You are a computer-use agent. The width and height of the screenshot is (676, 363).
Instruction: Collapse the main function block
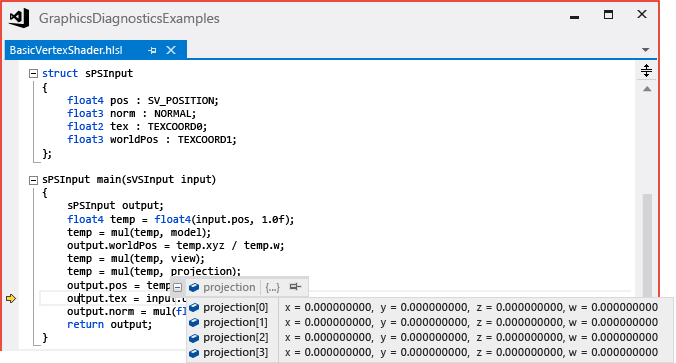click(33, 180)
